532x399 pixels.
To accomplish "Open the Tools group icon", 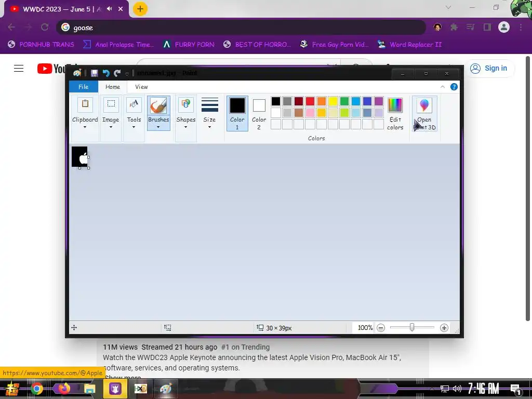I will 134,104.
